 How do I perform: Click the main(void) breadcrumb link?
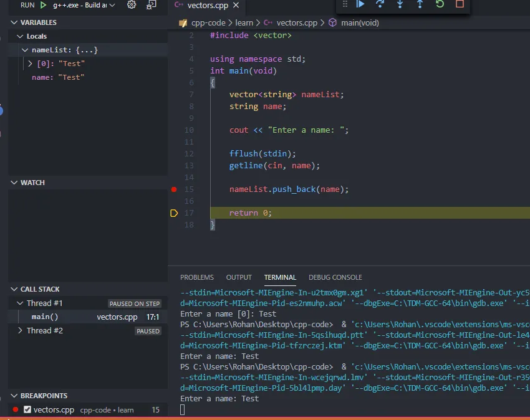(359, 23)
